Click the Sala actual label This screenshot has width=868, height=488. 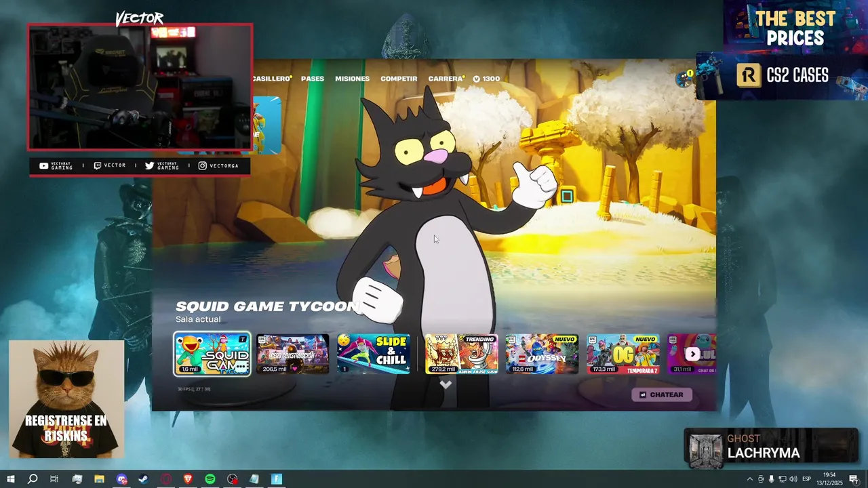point(198,319)
